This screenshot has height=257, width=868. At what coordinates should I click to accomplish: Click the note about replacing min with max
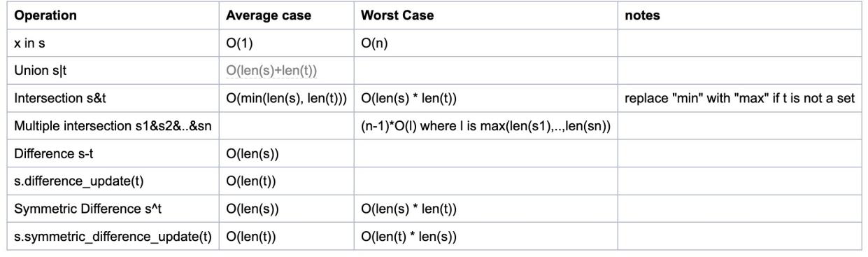740,100
